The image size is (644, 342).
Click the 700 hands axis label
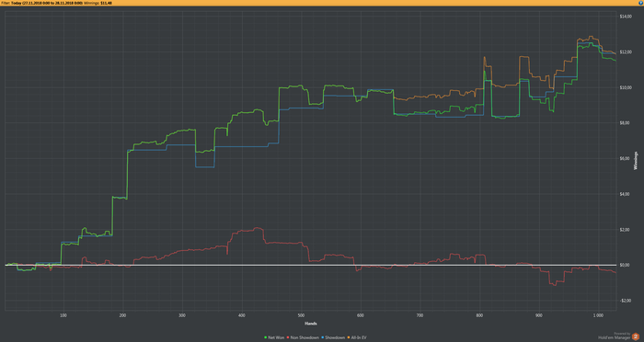(x=420, y=315)
